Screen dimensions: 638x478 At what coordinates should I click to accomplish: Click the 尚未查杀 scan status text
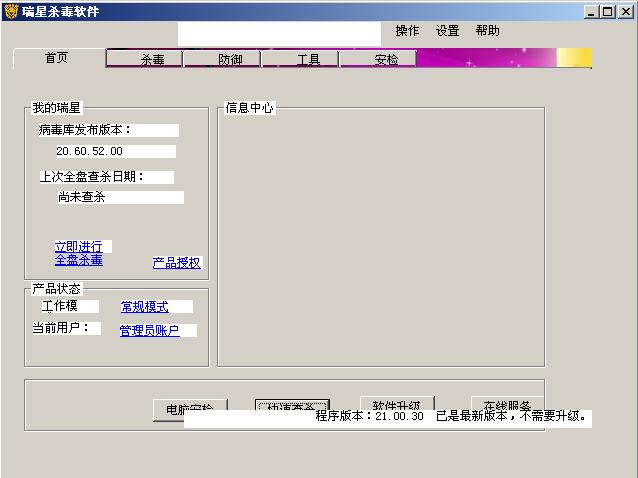point(81,197)
